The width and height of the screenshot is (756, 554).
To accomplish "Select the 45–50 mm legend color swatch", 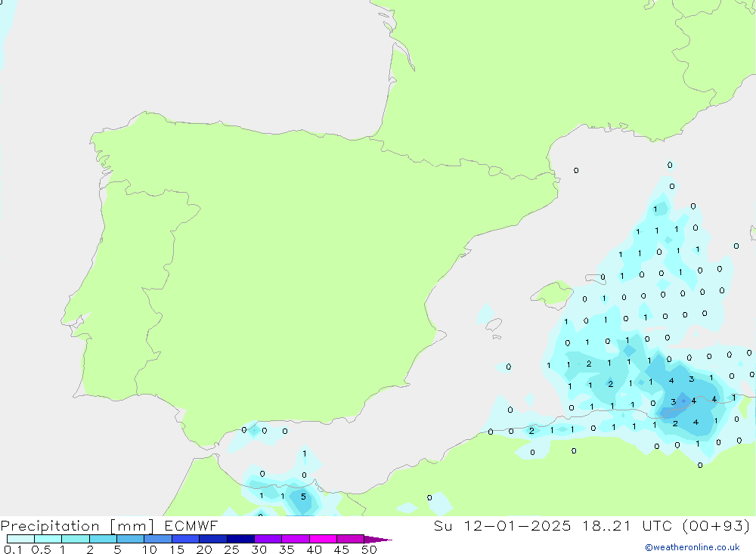I will coord(351,539).
